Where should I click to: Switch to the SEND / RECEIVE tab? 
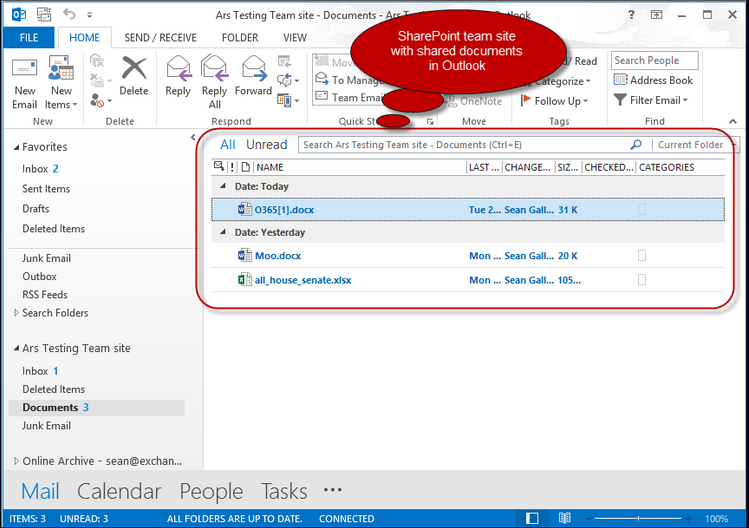(160, 38)
